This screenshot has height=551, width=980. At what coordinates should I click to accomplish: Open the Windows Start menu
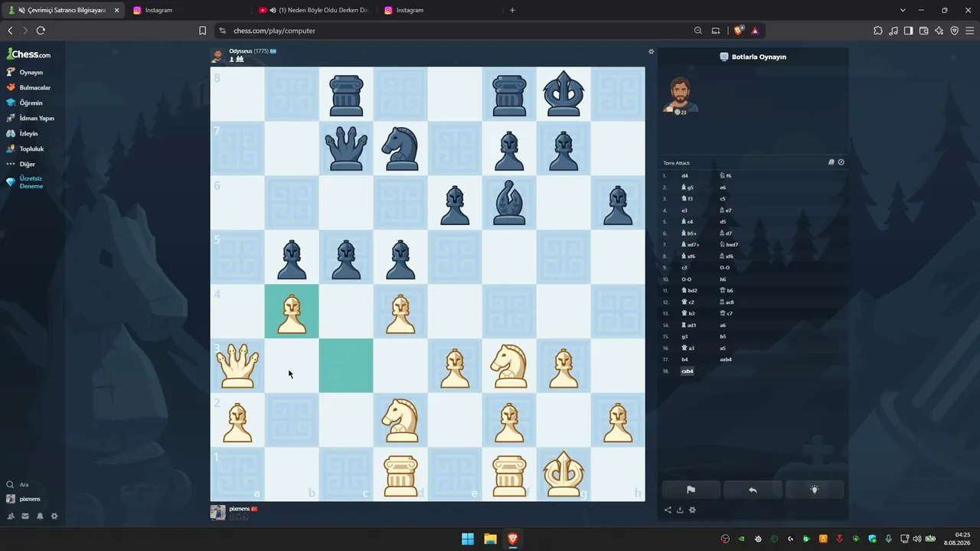point(468,539)
